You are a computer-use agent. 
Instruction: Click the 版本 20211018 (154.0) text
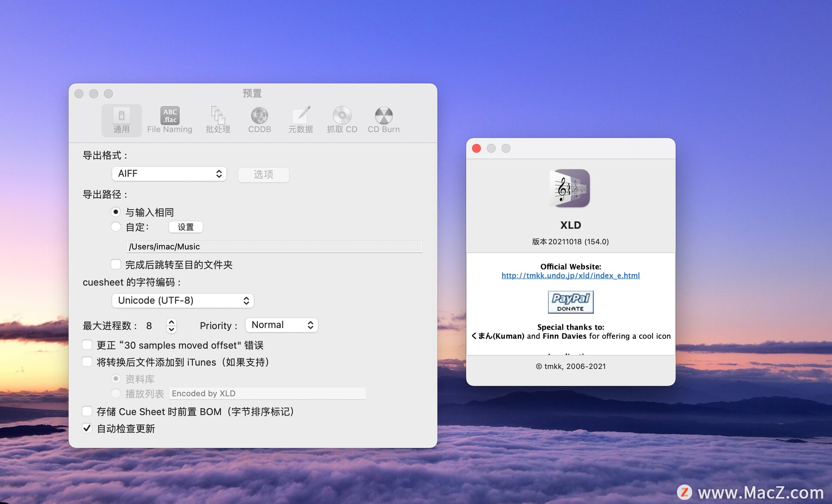(x=570, y=242)
